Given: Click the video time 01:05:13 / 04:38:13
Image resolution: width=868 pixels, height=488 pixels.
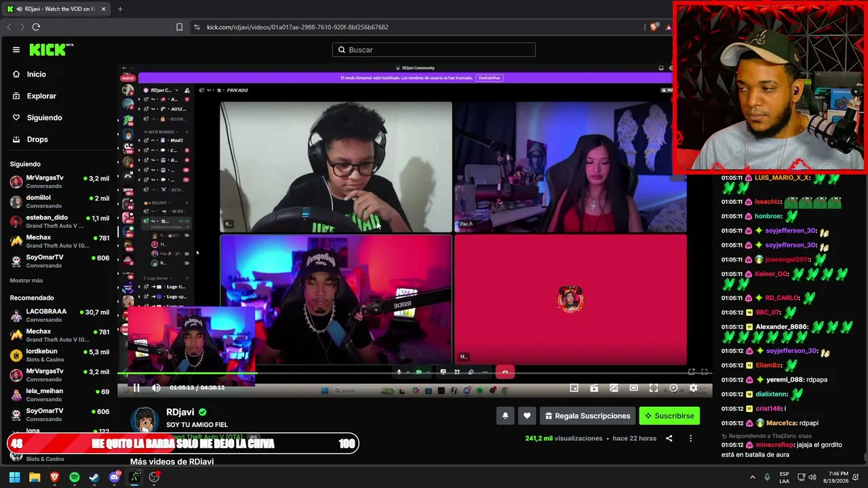Looking at the screenshot, I should 197,388.
